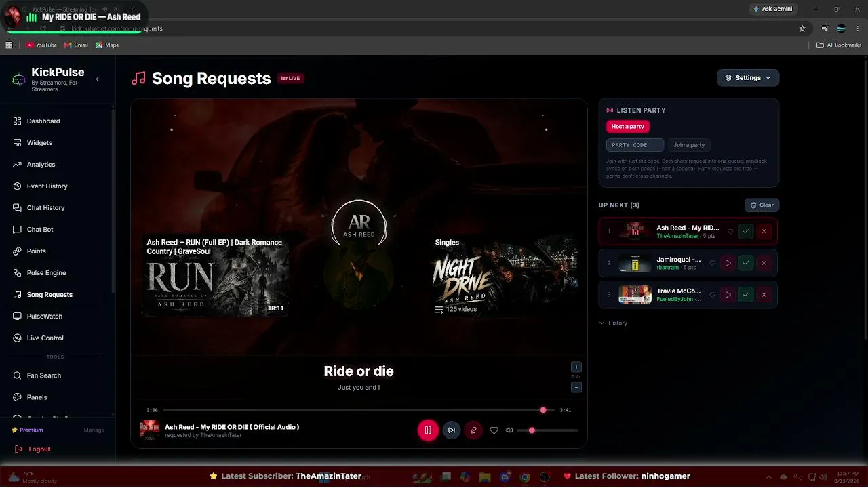Open the Ash Reed RUN Full EP video thumbnail
The height and width of the screenshot is (488, 868).
click(x=216, y=277)
